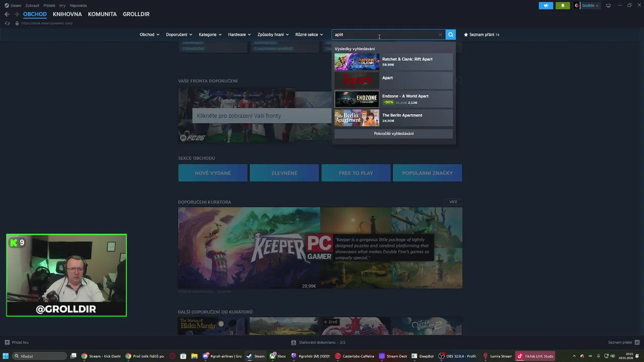
Task: Switch to the KNIHOVNA tab
Action: point(67,14)
